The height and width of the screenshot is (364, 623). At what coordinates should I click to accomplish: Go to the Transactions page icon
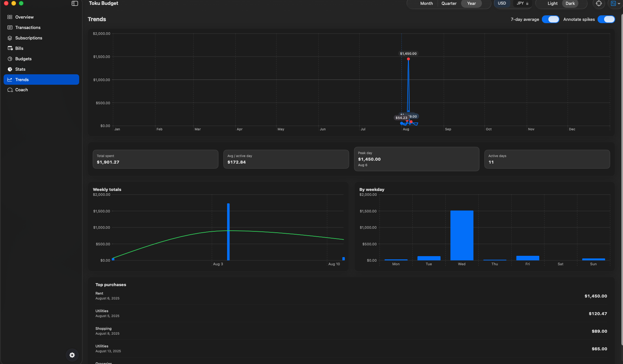coord(10,27)
